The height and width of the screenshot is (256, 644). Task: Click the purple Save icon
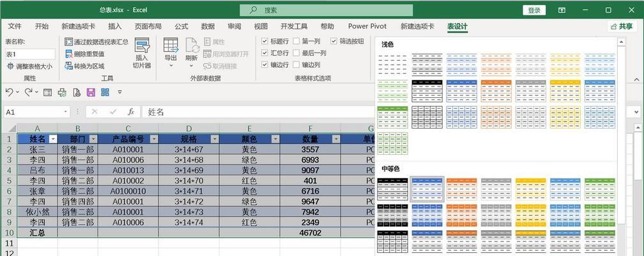91,92
